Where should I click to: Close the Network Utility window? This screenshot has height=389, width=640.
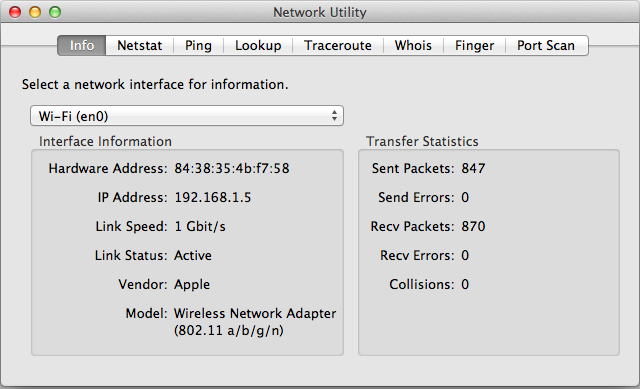click(x=15, y=12)
